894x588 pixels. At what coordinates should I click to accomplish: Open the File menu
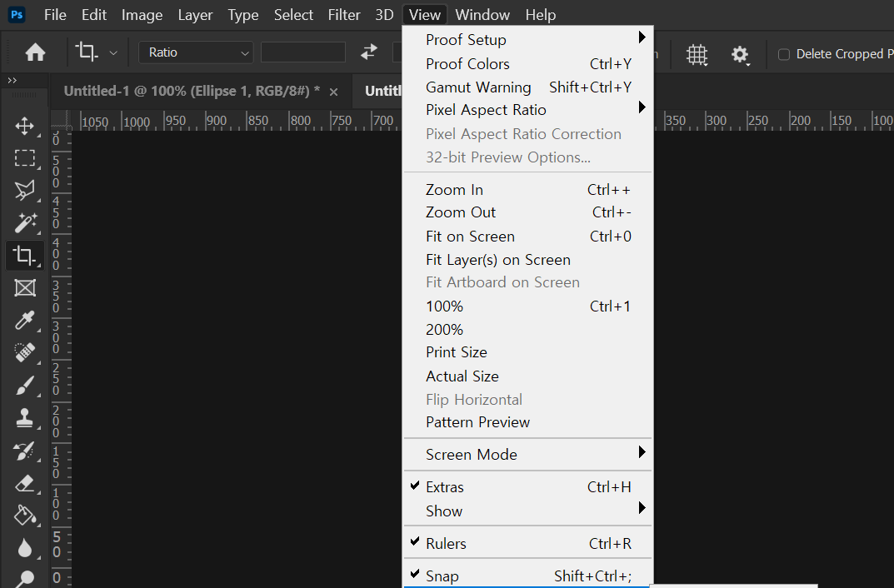coord(55,15)
